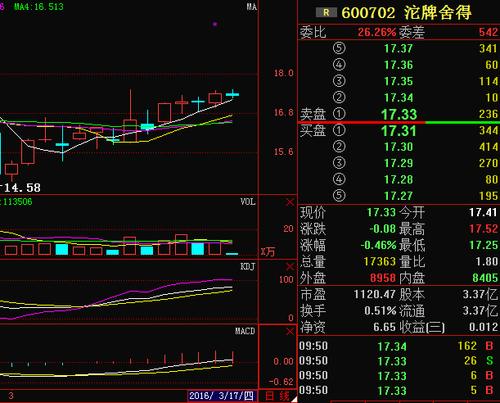Select buy level 2 price 17.30
The width and height of the screenshot is (500, 403).
click(x=398, y=147)
